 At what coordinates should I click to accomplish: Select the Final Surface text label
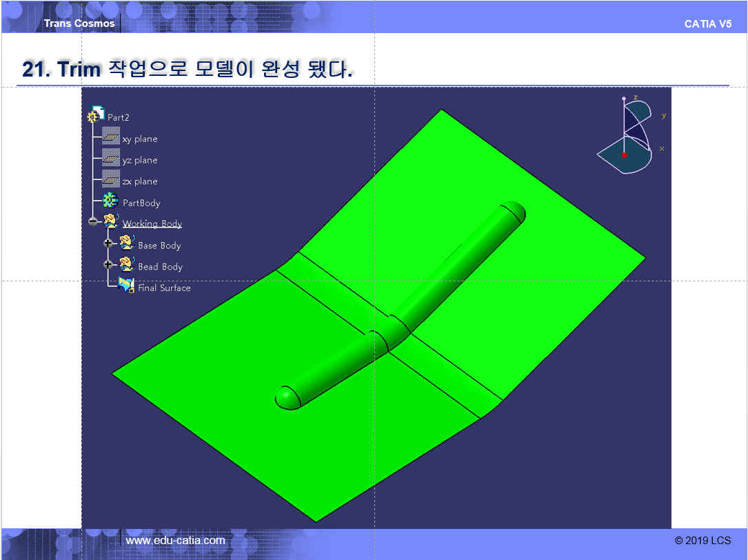164,288
